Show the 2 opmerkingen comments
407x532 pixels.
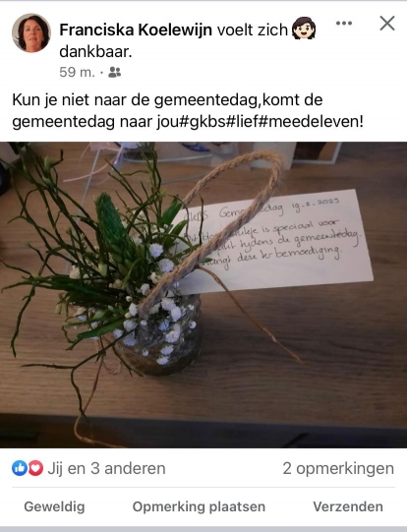pos(338,468)
